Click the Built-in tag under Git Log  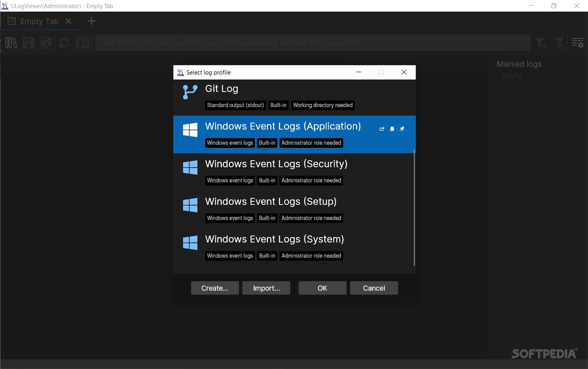point(278,105)
